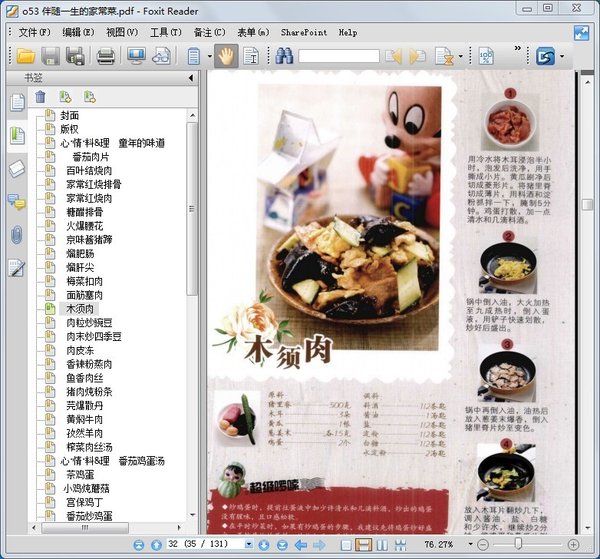Open the 备注(C) menu

coord(209,33)
